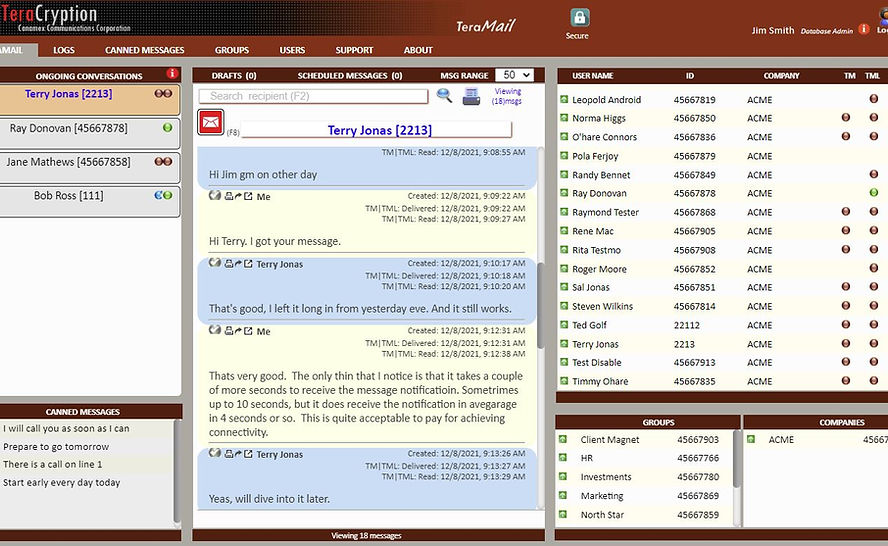Open the GROUPS menu tab
The height and width of the screenshot is (546, 888).
point(232,50)
